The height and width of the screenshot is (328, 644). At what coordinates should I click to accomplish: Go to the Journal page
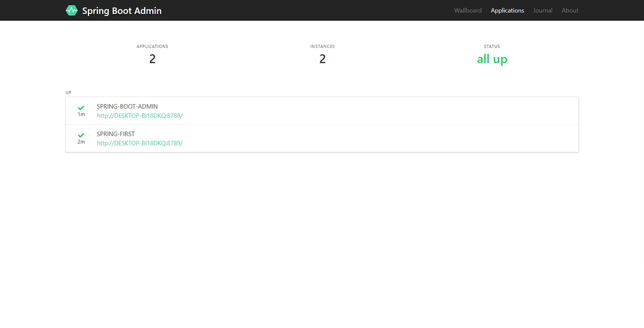point(543,10)
